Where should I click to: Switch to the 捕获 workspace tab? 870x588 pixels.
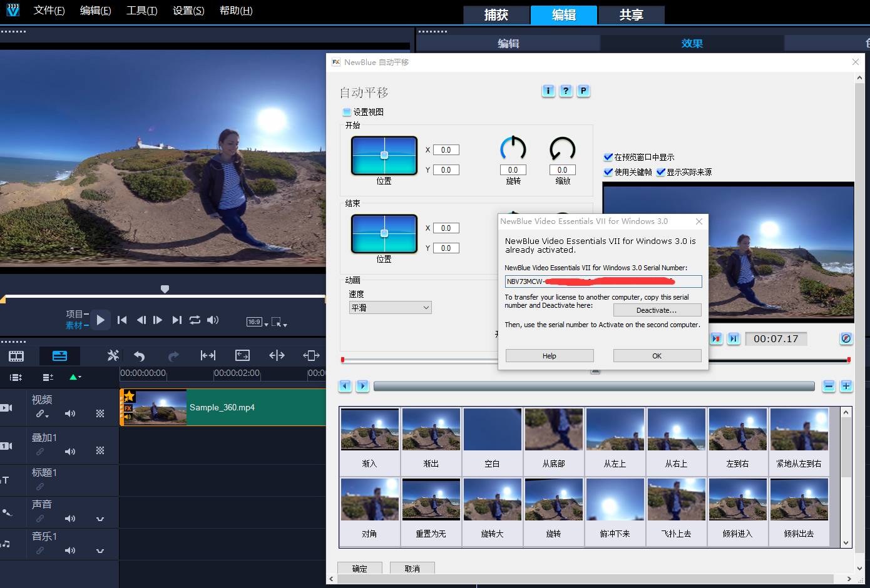[496, 15]
